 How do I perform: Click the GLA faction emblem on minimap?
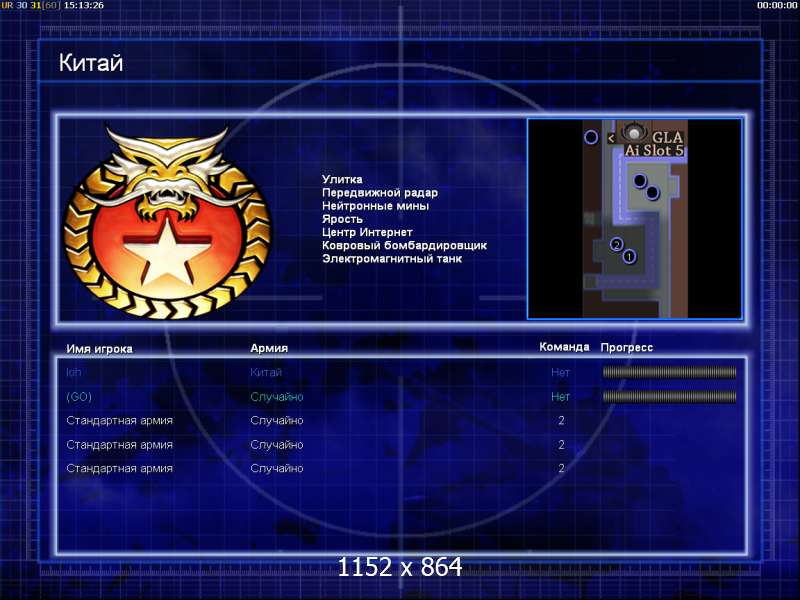pos(634,133)
